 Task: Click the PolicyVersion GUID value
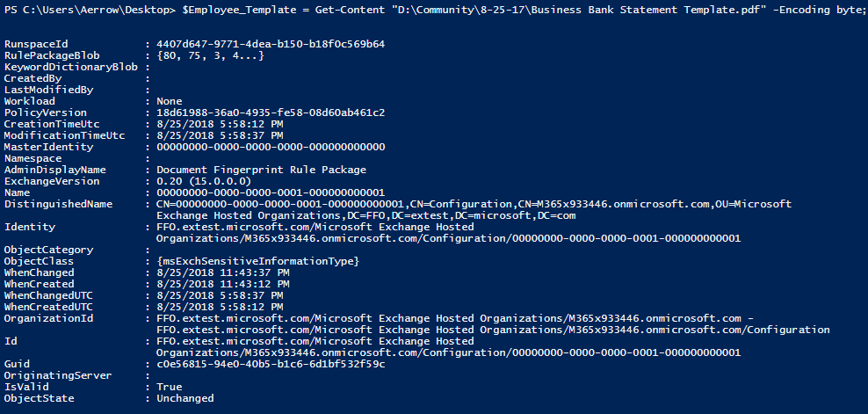[271, 113]
